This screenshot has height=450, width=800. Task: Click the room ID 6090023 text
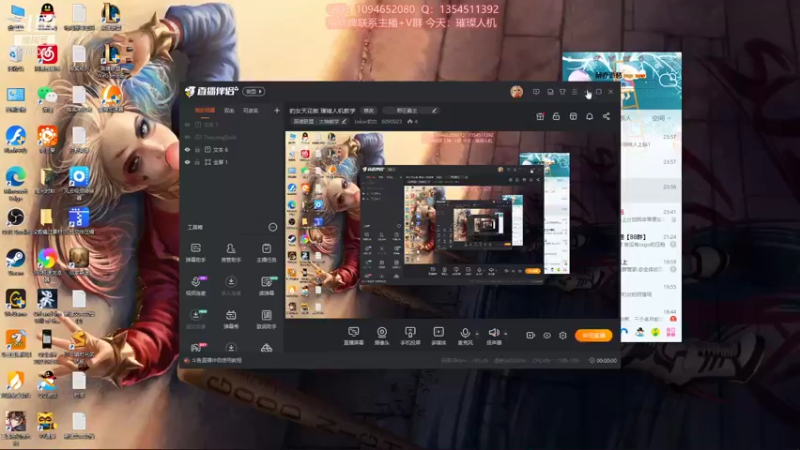(391, 121)
